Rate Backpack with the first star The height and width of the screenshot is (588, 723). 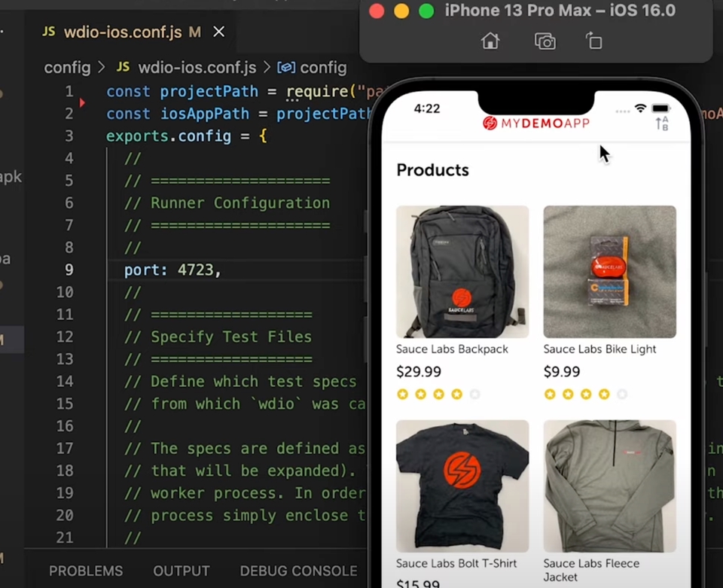click(402, 394)
